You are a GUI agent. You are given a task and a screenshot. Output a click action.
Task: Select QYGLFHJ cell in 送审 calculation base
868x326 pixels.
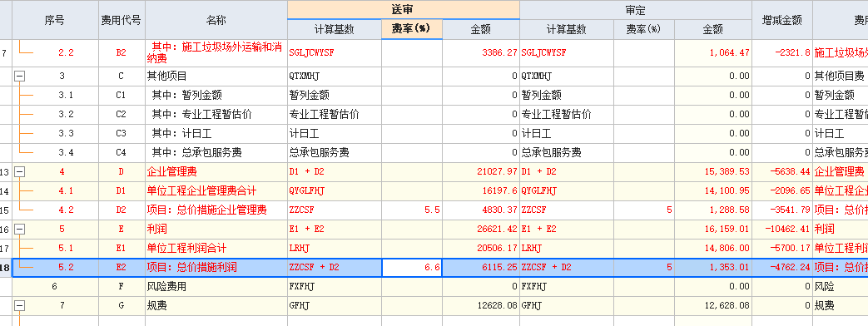pos(335,191)
